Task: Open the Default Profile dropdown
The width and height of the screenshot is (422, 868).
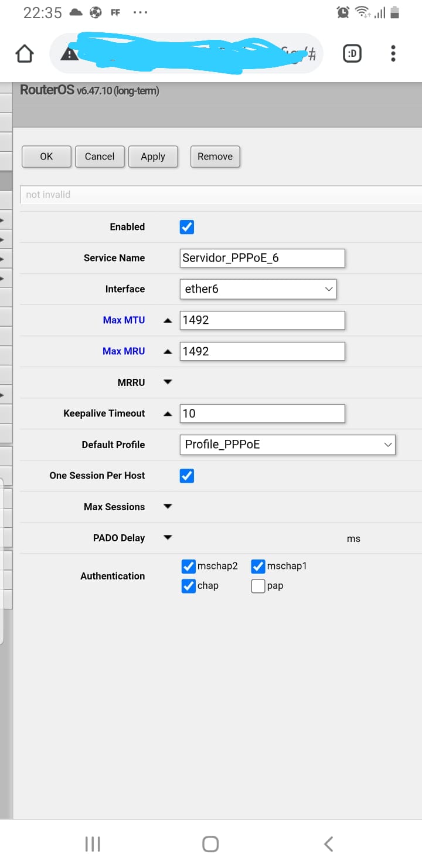Action: (287, 445)
